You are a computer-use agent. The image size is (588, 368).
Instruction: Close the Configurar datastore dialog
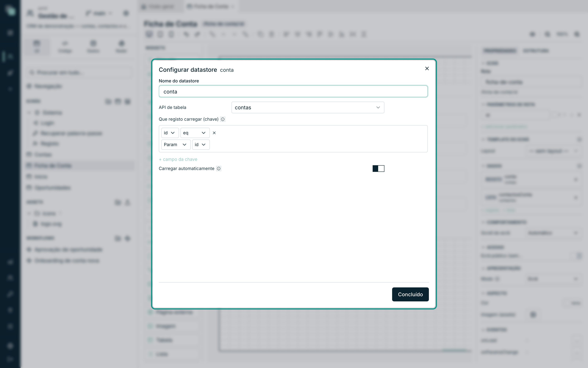427,68
